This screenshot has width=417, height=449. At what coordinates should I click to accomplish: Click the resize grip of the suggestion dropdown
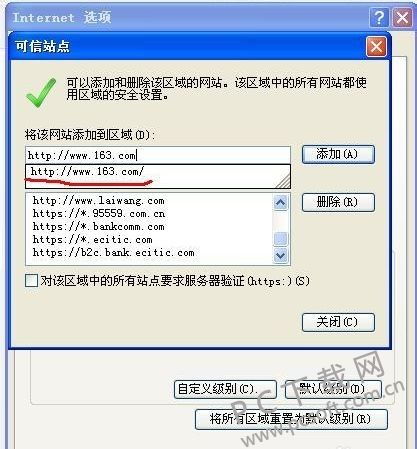pos(283,182)
